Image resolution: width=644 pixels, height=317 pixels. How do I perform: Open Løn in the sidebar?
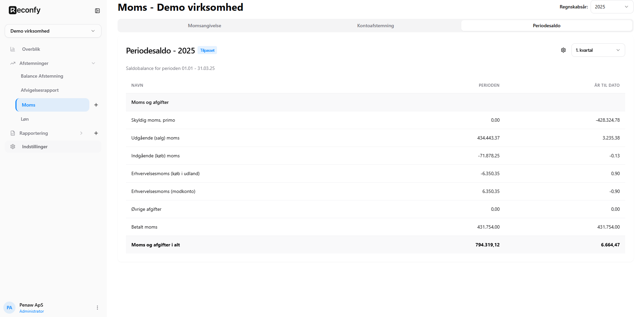[25, 119]
